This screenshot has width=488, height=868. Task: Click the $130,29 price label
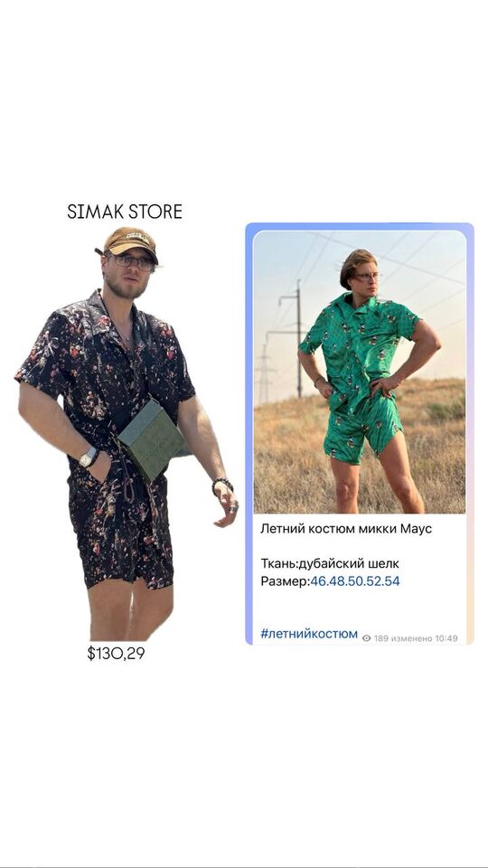(116, 653)
